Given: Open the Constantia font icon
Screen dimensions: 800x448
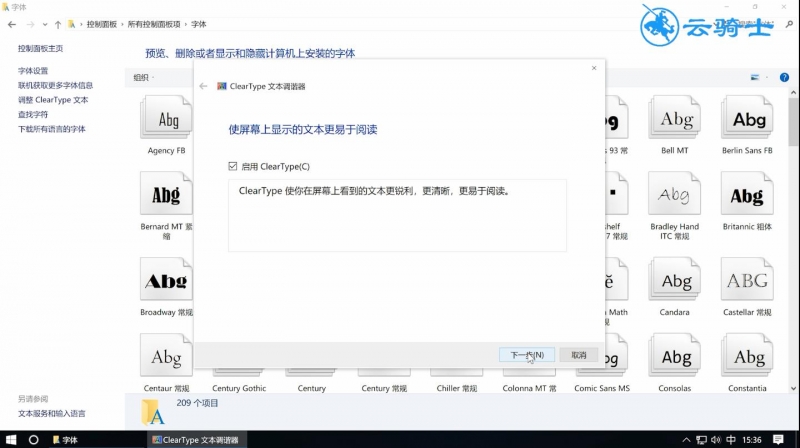Looking at the screenshot, I should [x=747, y=355].
